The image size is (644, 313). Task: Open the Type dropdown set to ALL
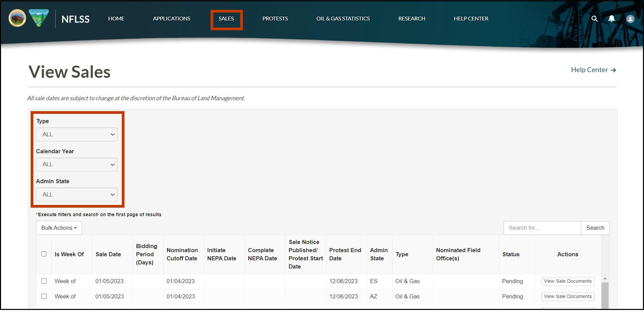click(77, 134)
